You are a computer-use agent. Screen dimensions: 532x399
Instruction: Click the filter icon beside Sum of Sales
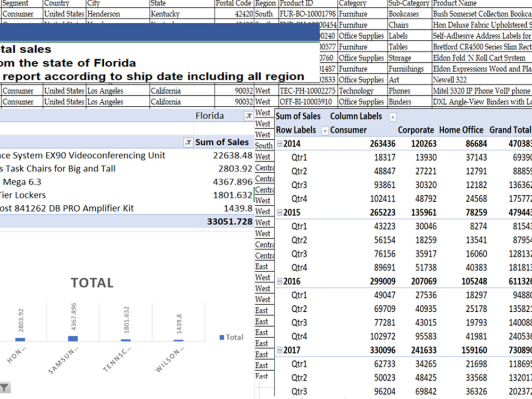188,143
